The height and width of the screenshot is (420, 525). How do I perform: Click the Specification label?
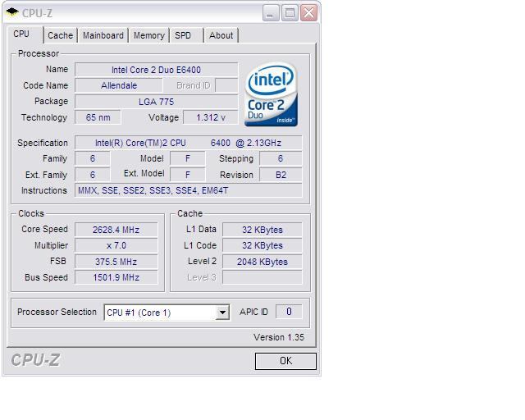coord(43,143)
